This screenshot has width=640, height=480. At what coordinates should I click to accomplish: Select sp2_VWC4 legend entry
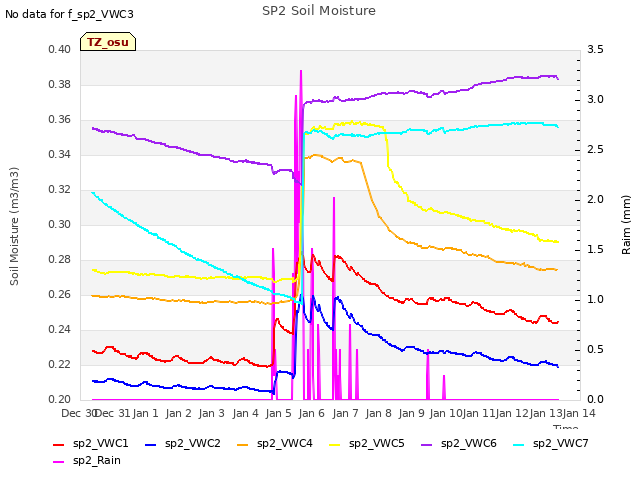275,443
